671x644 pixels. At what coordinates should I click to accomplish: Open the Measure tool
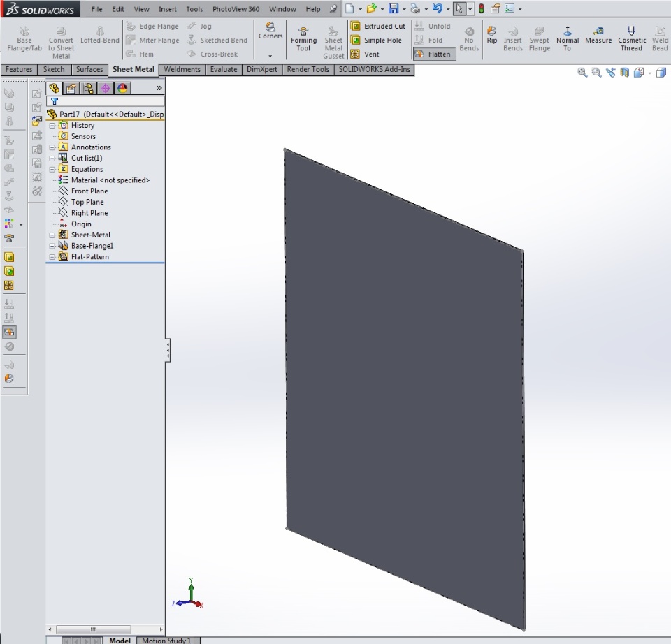pos(598,35)
